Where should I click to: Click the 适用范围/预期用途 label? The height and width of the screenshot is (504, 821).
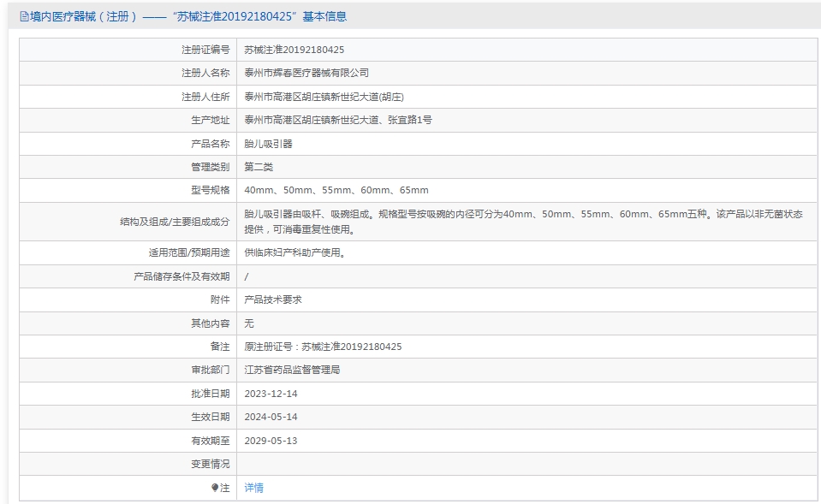coord(189,252)
